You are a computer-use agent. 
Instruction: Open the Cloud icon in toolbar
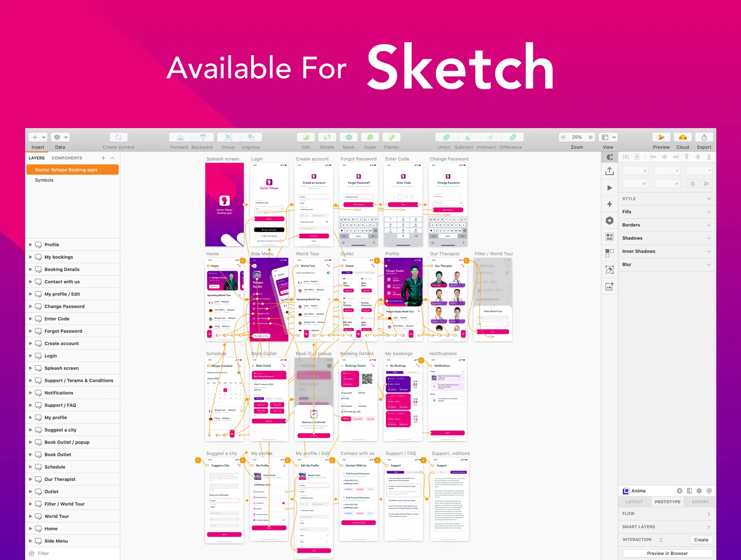683,137
